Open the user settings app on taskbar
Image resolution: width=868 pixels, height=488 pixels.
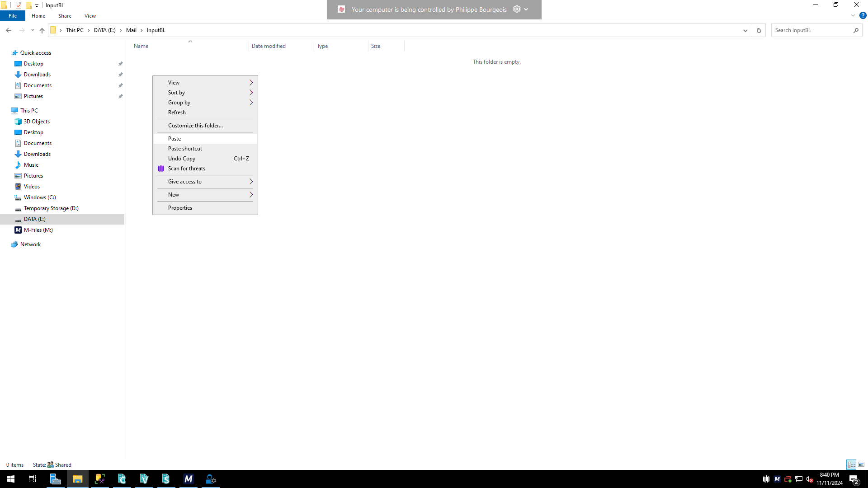(211, 479)
